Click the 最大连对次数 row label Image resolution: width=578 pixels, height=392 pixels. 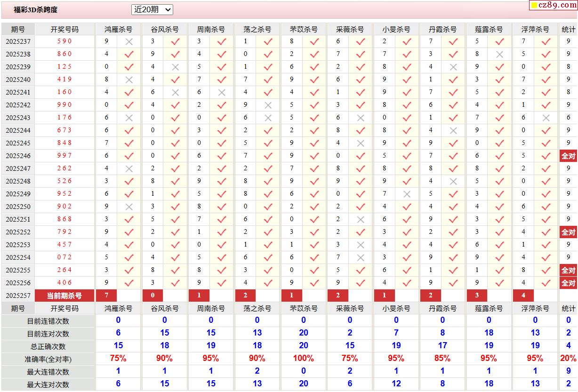click(x=48, y=384)
